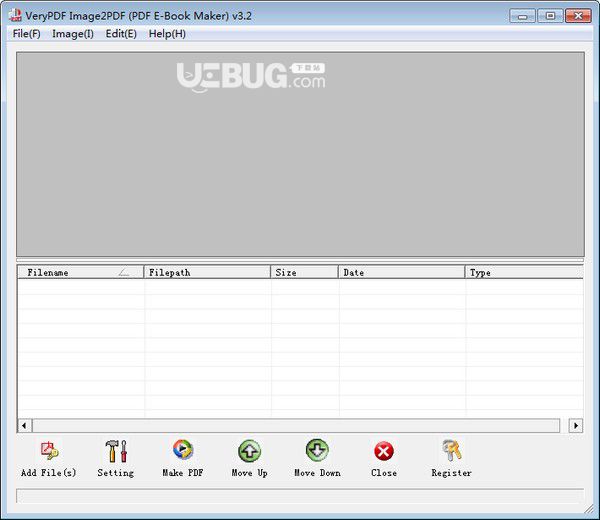Click the VeryPDF app icon in title bar

pyautogui.click(x=15, y=15)
